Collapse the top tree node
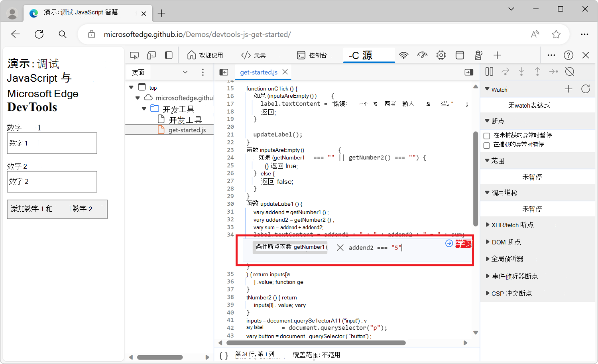 pyautogui.click(x=131, y=87)
